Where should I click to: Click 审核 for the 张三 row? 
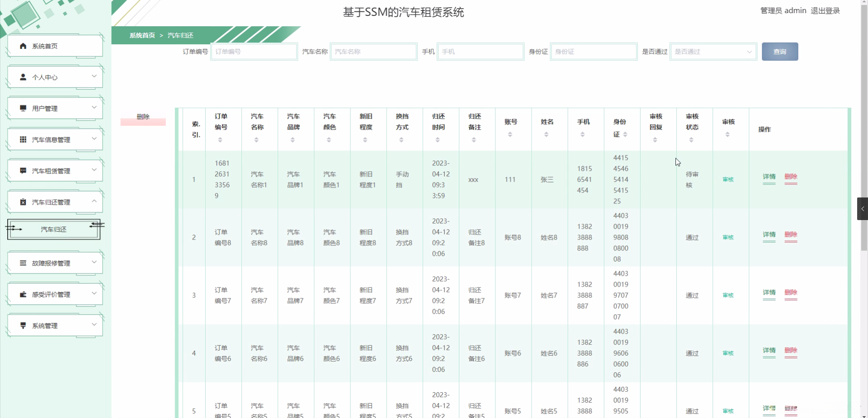pyautogui.click(x=728, y=179)
